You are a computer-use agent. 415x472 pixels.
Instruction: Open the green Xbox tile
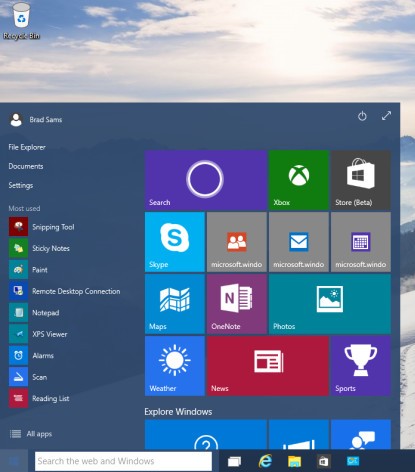click(299, 180)
